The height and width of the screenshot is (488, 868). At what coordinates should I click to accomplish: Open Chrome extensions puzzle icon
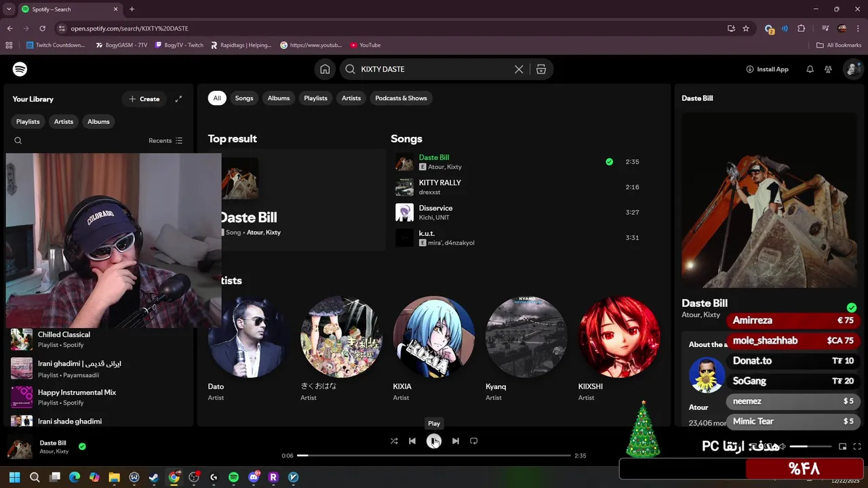[802, 28]
